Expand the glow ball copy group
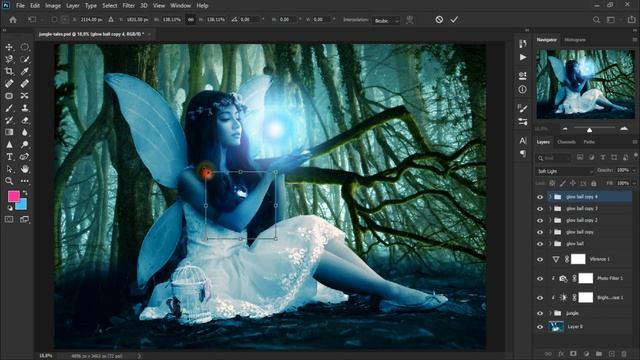 [550, 232]
